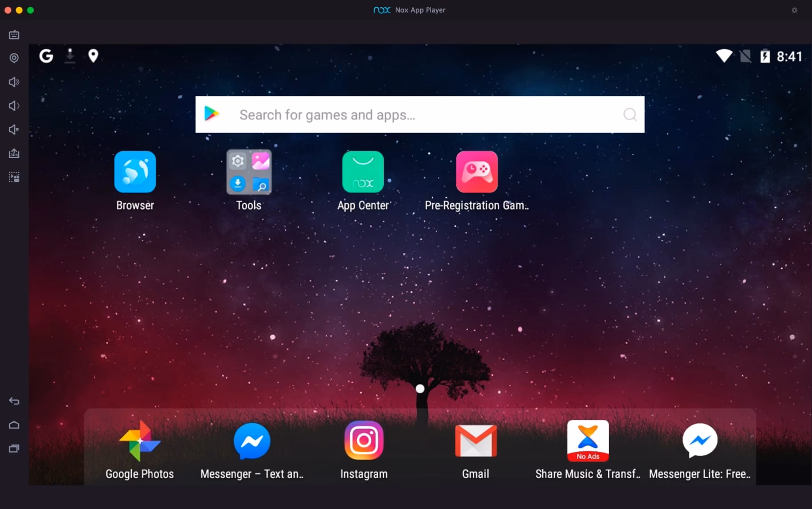Click the APK install sidebar icon

tap(13, 153)
